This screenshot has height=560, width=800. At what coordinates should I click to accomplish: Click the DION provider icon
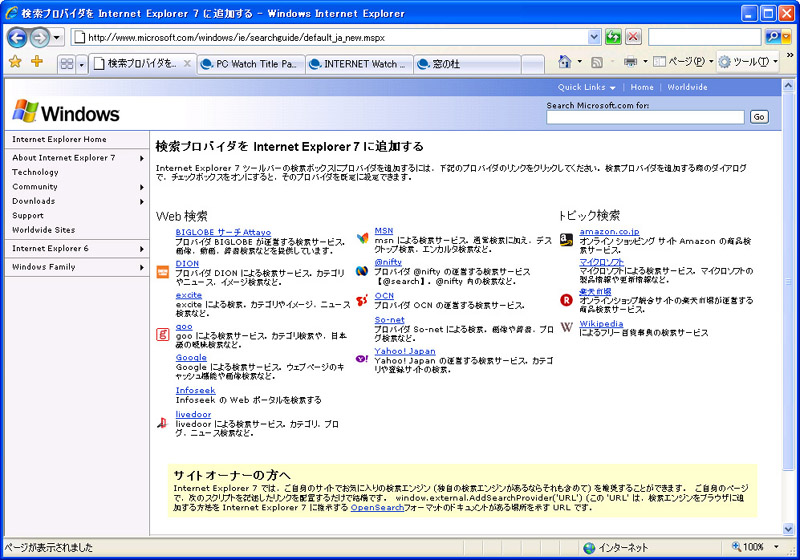tap(162, 272)
